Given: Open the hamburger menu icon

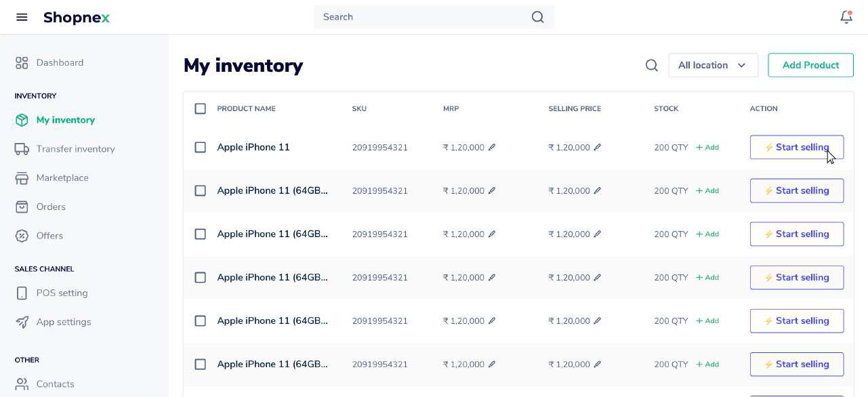Looking at the screenshot, I should pyautogui.click(x=22, y=17).
